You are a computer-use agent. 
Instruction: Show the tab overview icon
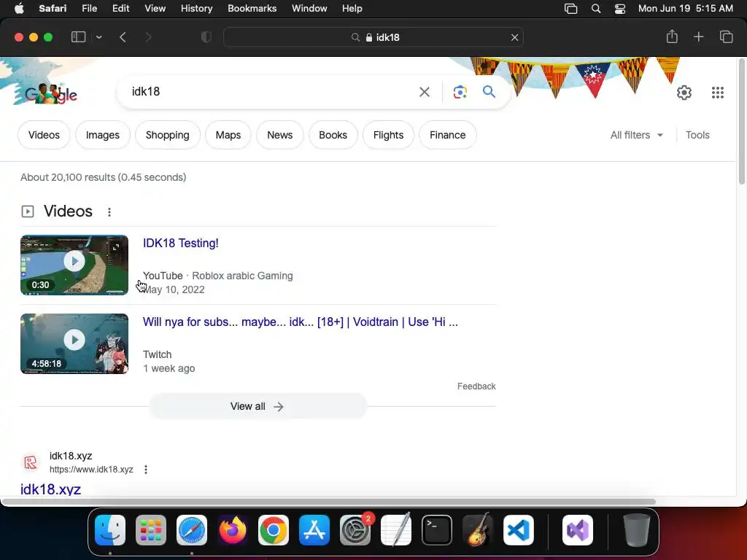[x=726, y=36]
